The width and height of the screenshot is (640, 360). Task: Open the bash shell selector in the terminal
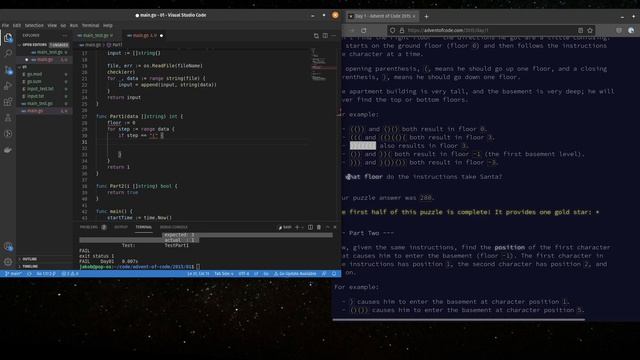pos(285,227)
